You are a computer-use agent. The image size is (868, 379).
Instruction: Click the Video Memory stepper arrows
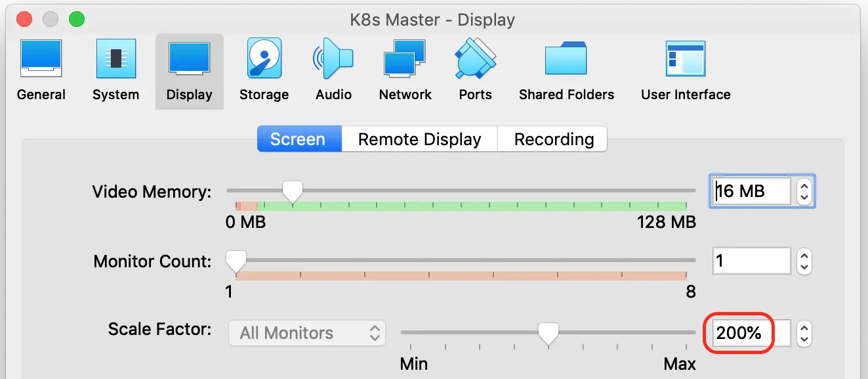point(804,192)
